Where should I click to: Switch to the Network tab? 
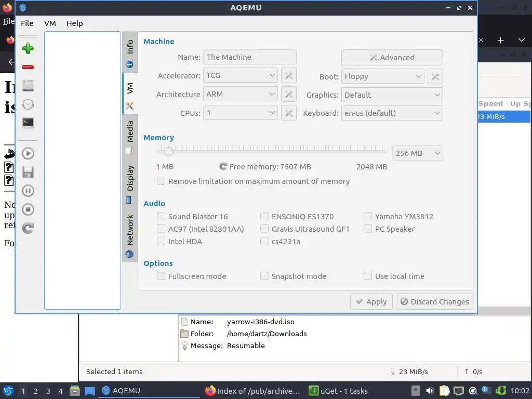coord(130,235)
